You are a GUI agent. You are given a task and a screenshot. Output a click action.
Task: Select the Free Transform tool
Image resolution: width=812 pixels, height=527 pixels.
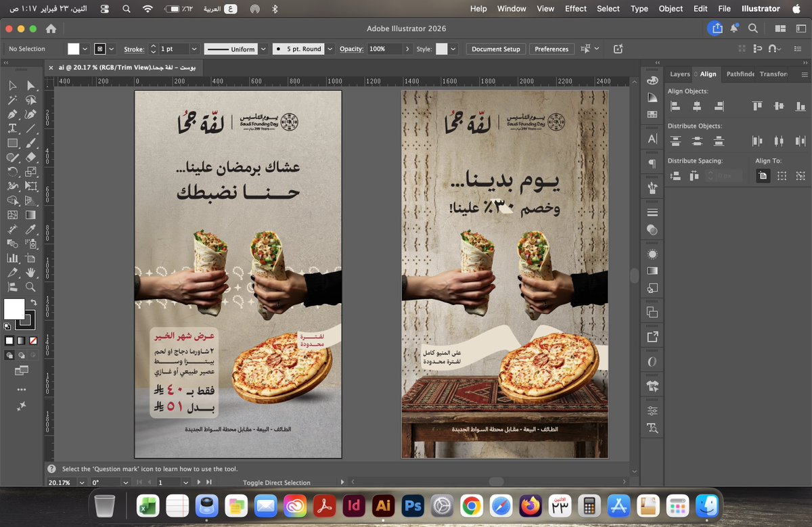point(30,186)
